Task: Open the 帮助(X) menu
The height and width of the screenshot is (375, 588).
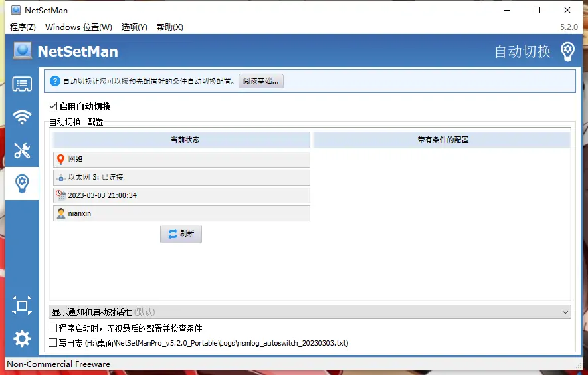Action: pyautogui.click(x=169, y=27)
